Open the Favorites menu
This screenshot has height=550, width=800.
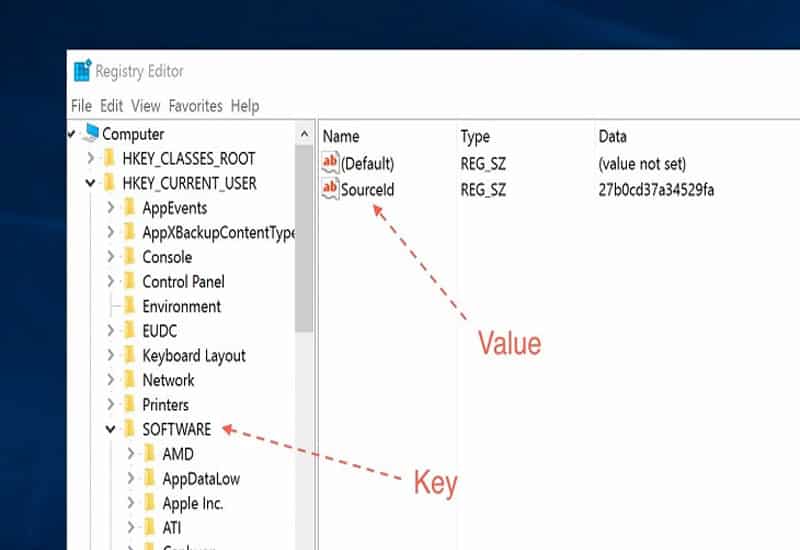[x=195, y=106]
